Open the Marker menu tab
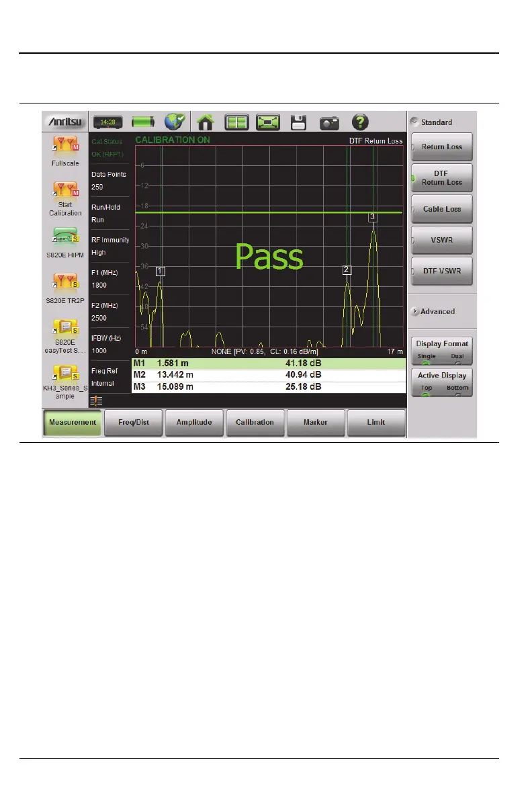 316,423
